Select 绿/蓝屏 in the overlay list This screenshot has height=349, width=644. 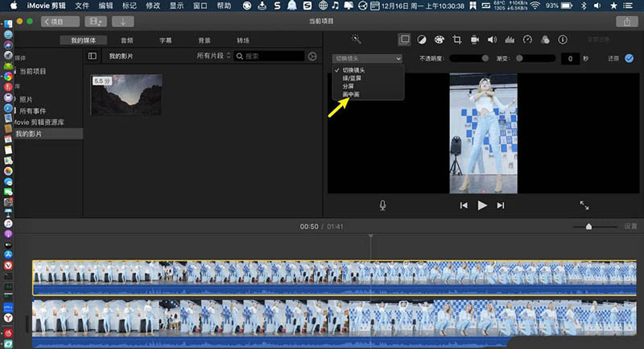tap(353, 79)
